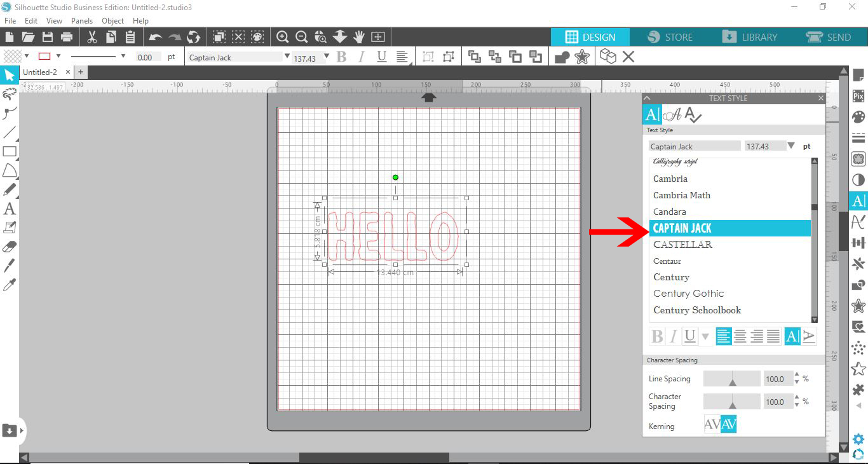Switch to the SEND tab
The width and height of the screenshot is (868, 464).
(x=829, y=37)
